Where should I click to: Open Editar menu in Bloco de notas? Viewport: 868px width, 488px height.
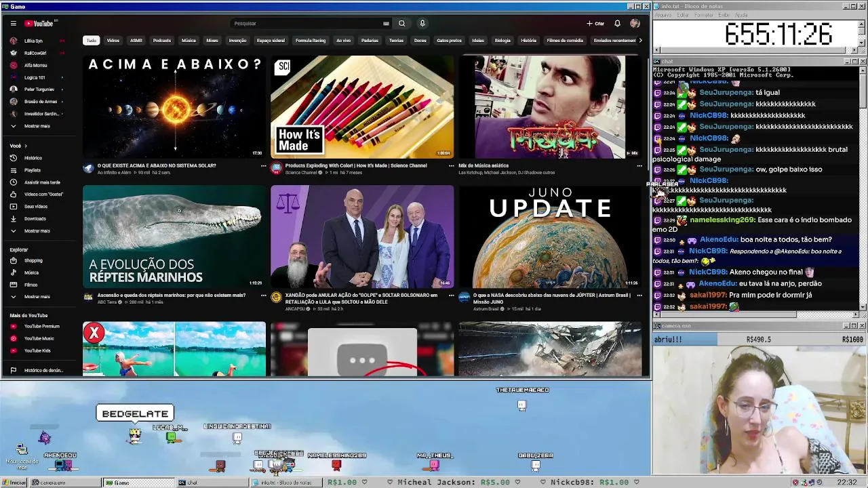click(683, 15)
